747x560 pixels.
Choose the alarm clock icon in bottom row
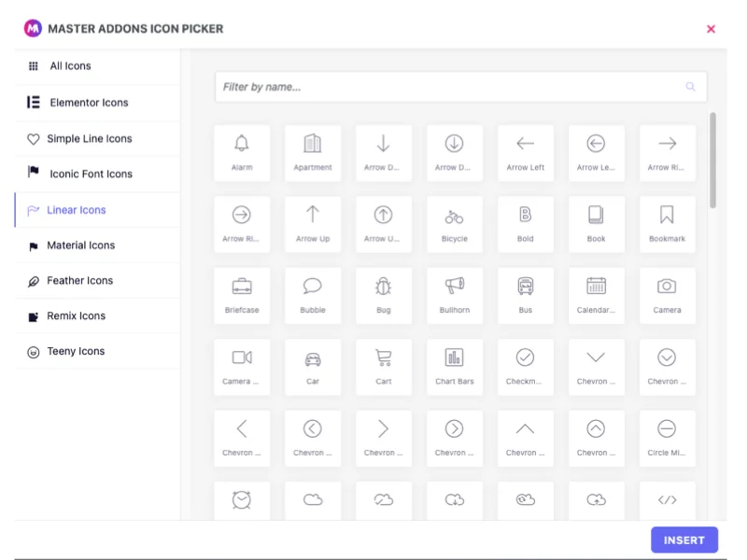(x=242, y=500)
